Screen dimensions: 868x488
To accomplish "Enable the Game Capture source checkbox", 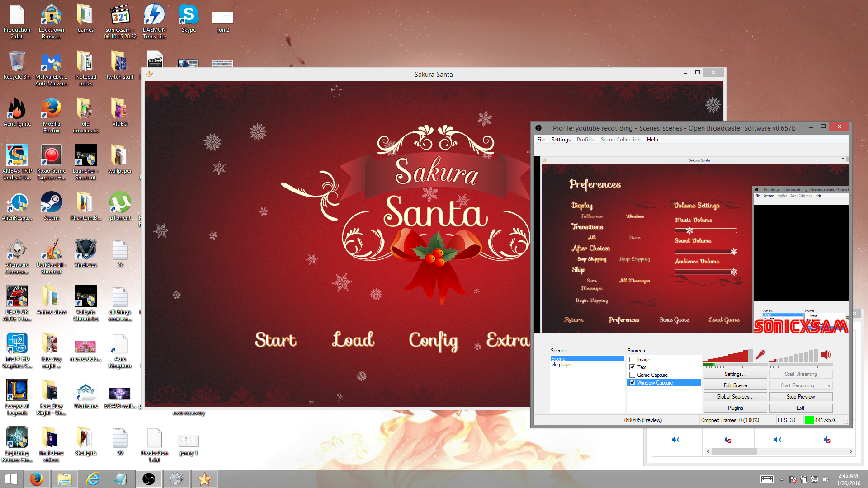I will (x=632, y=375).
